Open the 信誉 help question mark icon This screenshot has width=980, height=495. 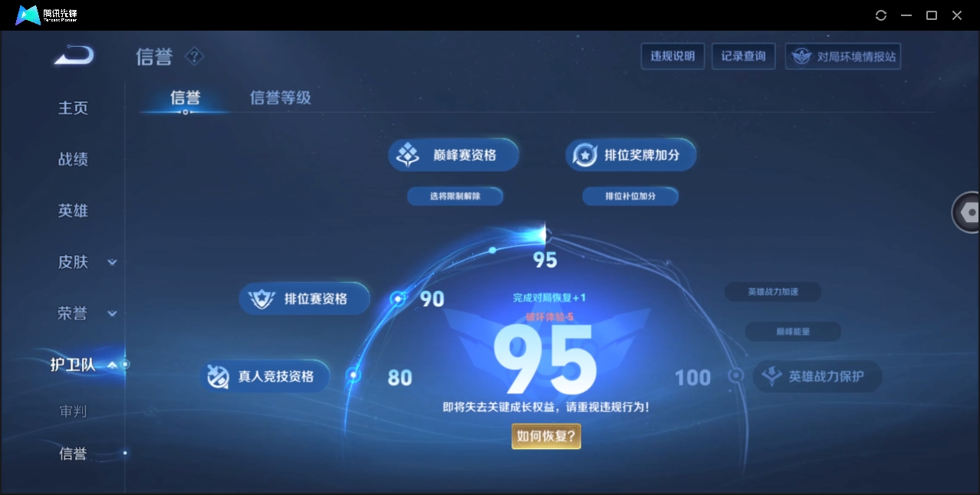[194, 56]
